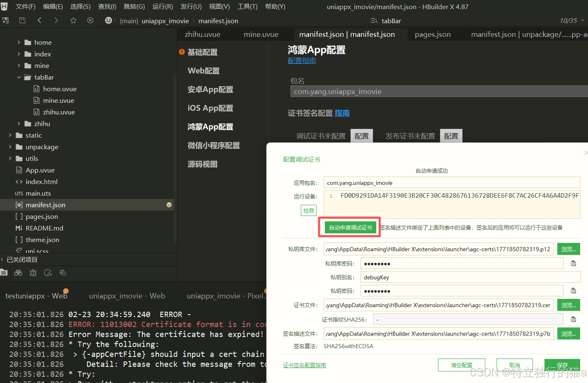The height and width of the screenshot is (383, 588).
Task: Click the run play toolbar icon
Action: 90,20
